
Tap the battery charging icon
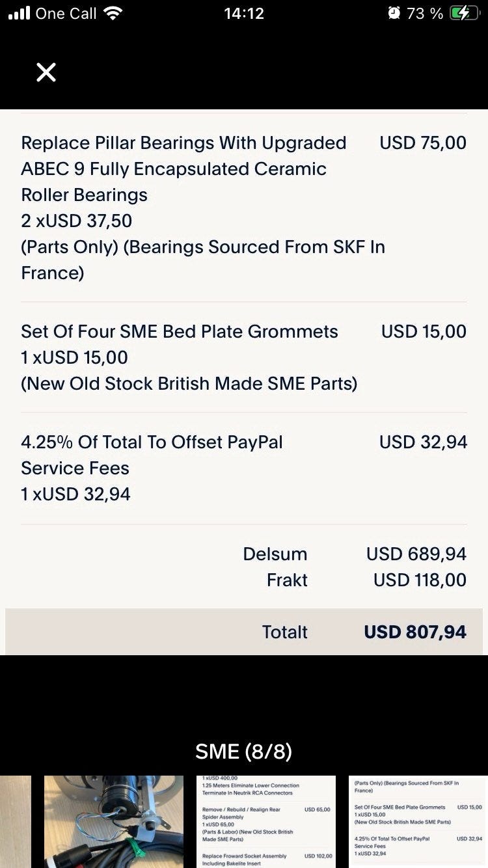(464, 13)
